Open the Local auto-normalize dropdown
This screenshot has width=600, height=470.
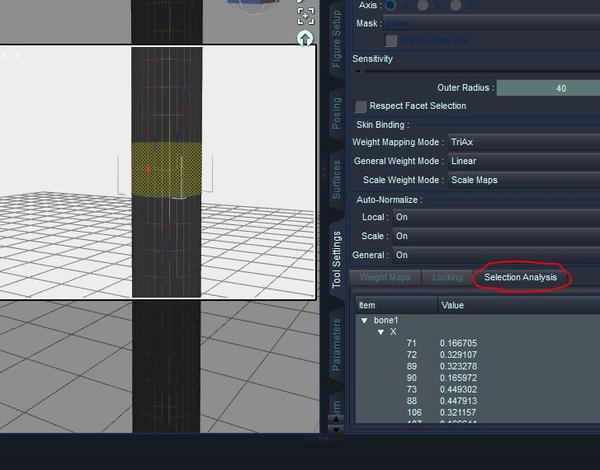click(496, 217)
